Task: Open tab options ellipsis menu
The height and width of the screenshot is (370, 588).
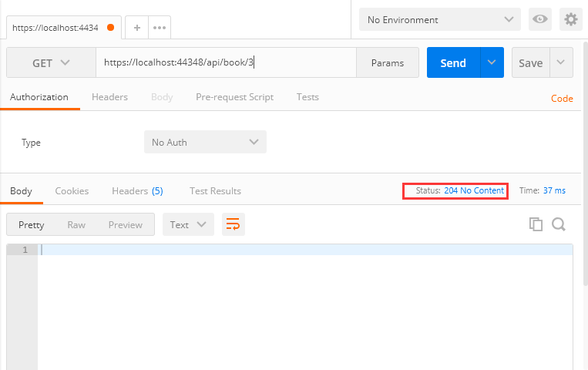Action: point(160,28)
